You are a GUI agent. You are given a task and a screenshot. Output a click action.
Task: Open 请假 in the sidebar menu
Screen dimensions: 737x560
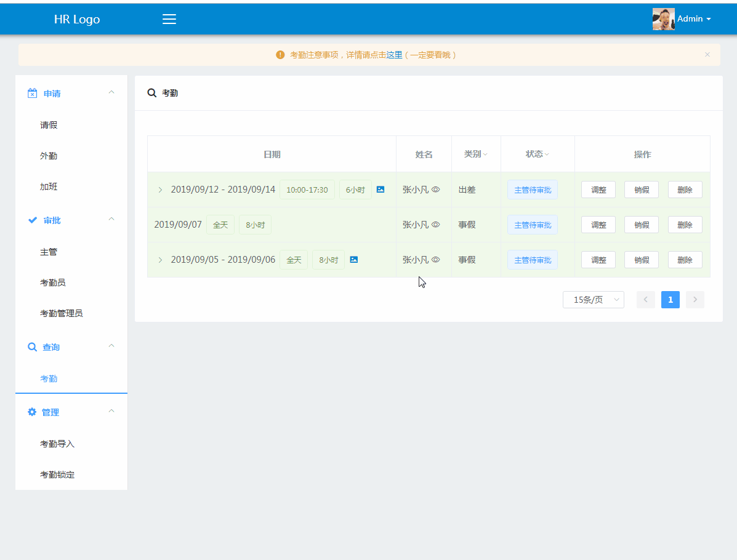49,125
